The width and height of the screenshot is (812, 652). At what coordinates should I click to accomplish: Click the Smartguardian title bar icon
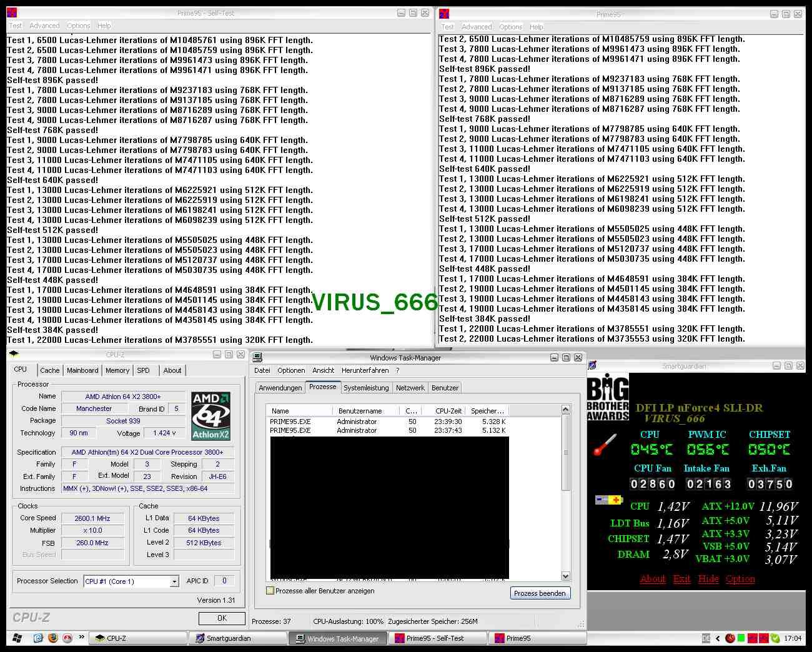tap(592, 365)
